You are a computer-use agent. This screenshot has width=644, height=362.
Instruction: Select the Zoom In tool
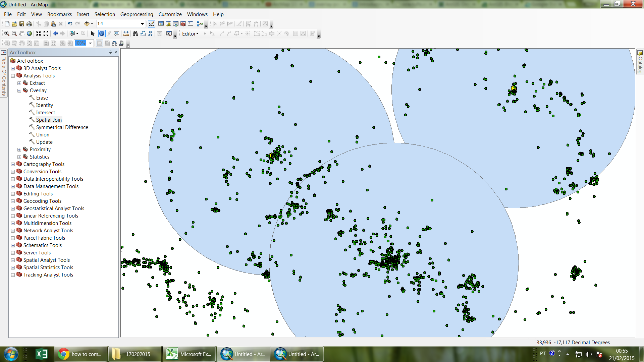[7, 34]
